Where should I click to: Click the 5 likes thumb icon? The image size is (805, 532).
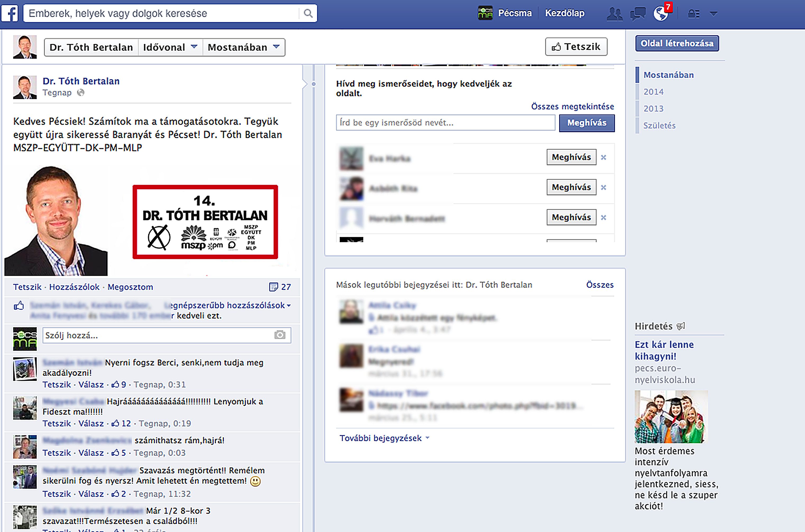pyautogui.click(x=115, y=452)
